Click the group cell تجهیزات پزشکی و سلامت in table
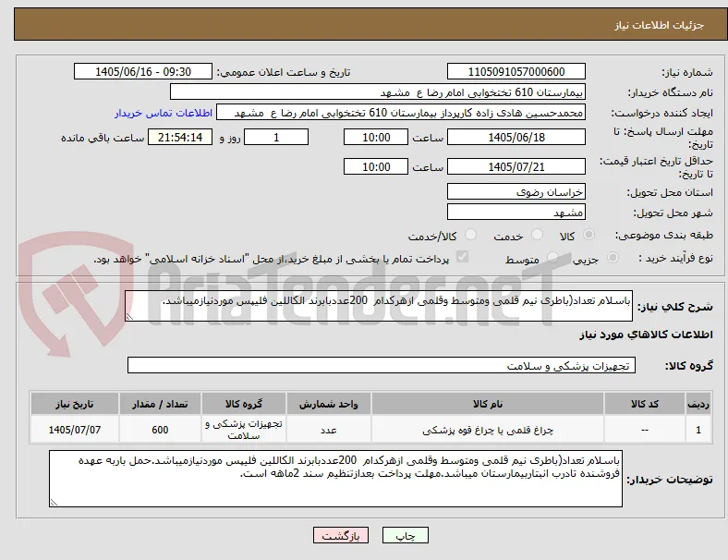728x560 pixels. (244, 430)
